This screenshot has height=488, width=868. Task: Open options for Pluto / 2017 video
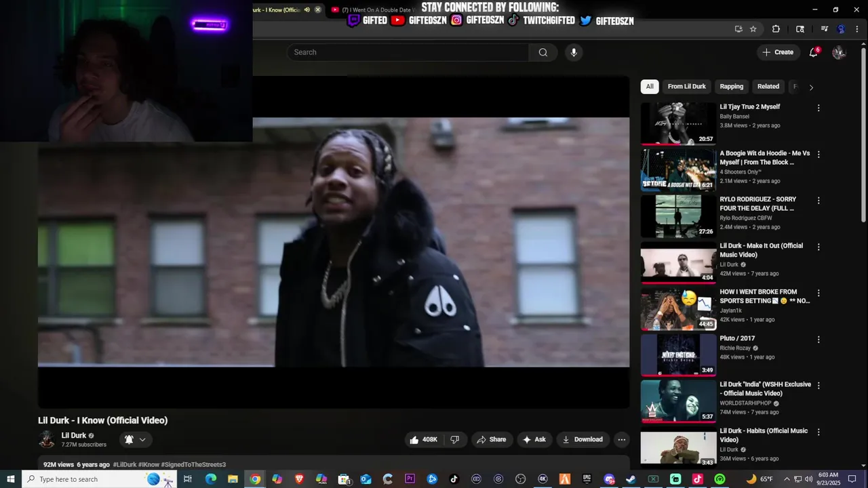818,339
